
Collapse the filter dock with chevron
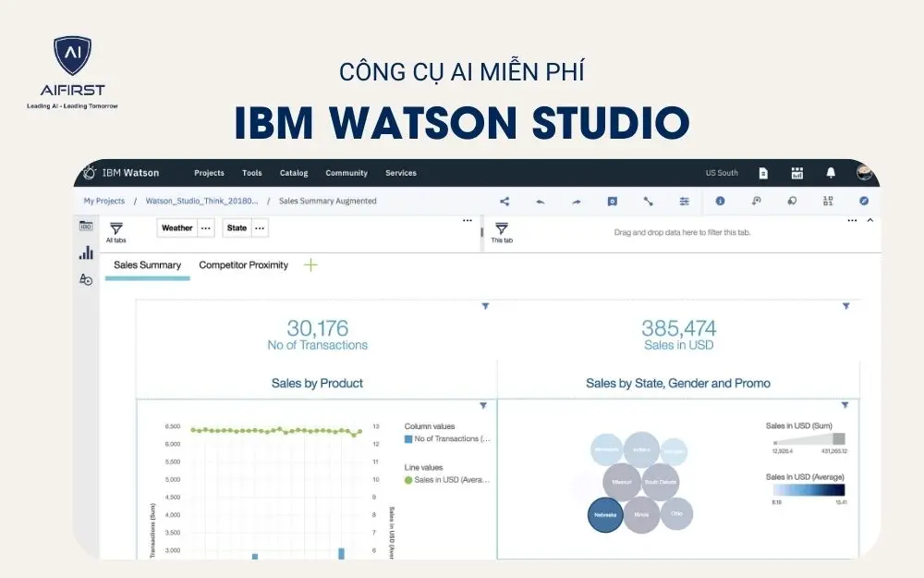click(x=870, y=220)
